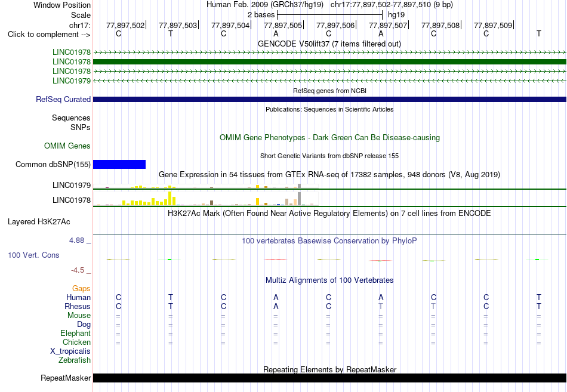Click the black RepeatMasker bar
Screen dimensions: 567x392
point(329,378)
